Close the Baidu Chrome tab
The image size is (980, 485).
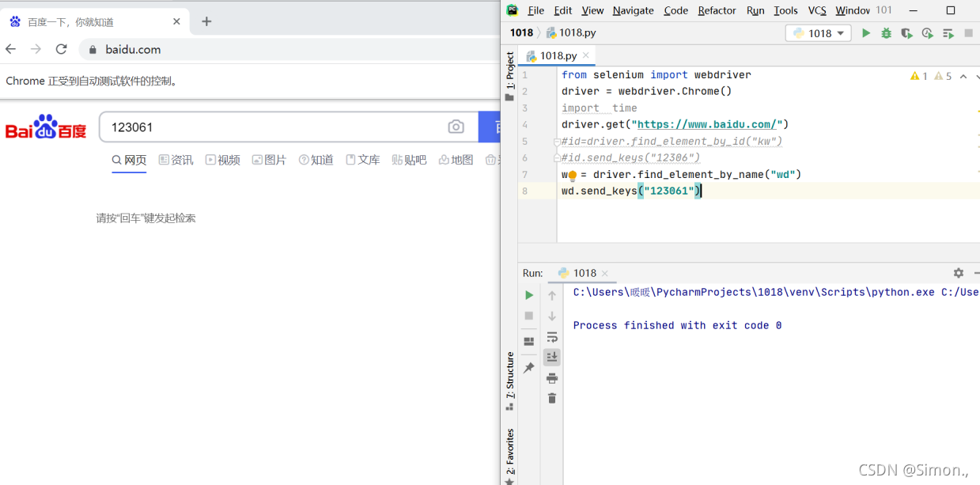pos(177,22)
